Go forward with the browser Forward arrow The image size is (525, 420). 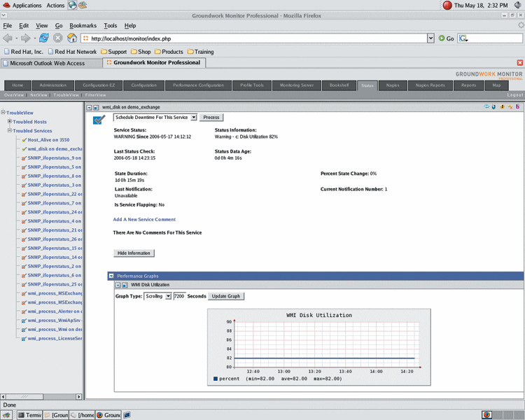(26, 38)
